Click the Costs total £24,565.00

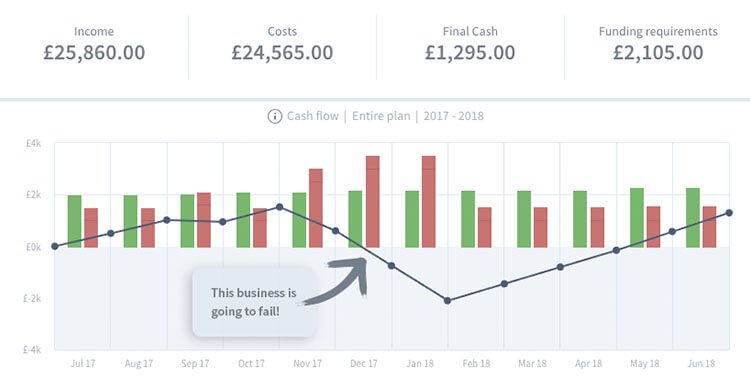click(x=282, y=52)
